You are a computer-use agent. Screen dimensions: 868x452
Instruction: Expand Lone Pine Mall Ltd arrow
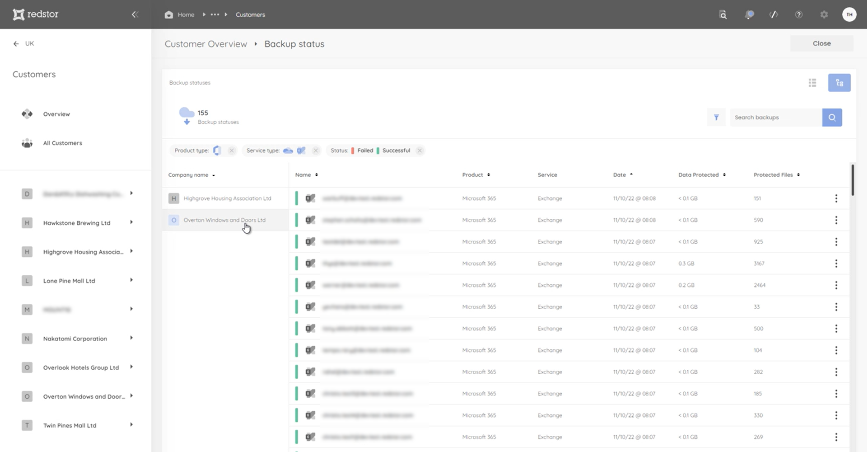pyautogui.click(x=131, y=280)
